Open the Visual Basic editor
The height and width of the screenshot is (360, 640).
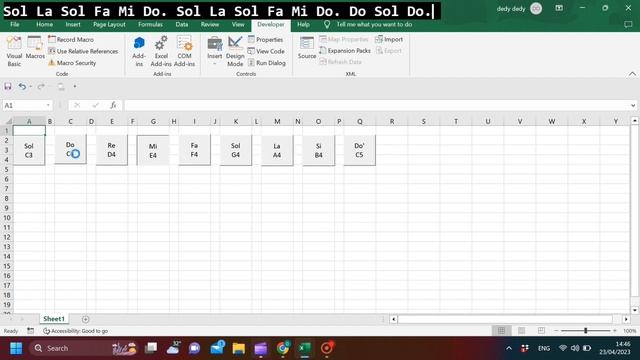pyautogui.click(x=14, y=51)
